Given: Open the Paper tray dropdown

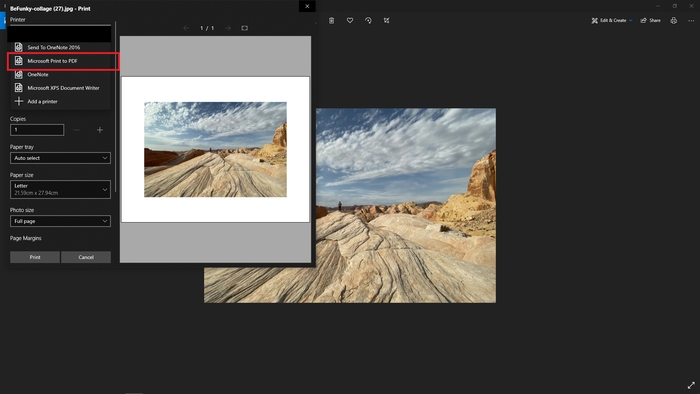Looking at the screenshot, I should [x=60, y=158].
